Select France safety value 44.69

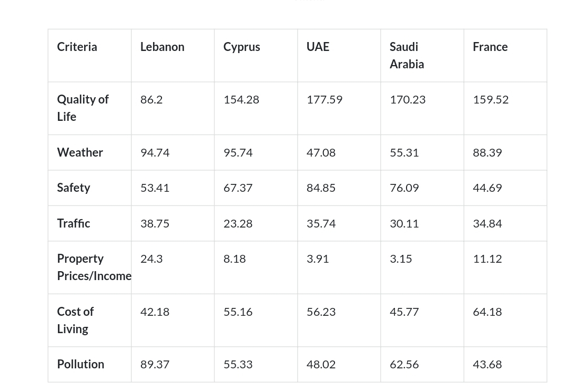(487, 188)
